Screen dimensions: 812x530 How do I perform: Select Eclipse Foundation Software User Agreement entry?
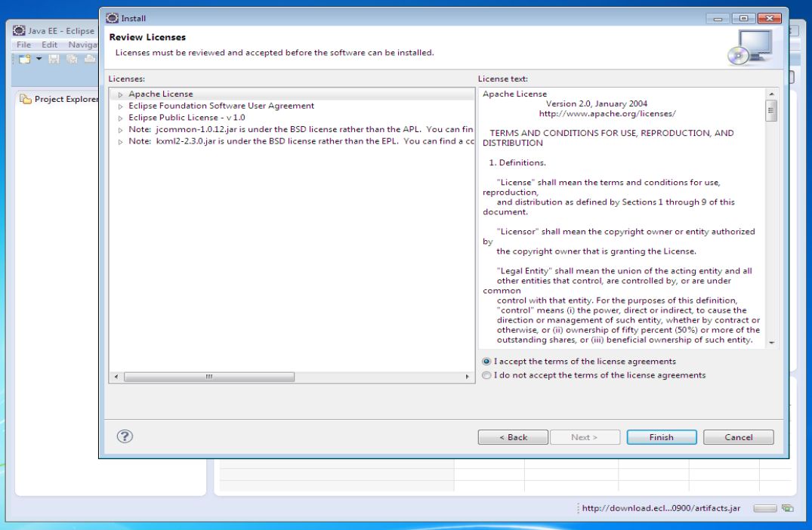click(221, 106)
